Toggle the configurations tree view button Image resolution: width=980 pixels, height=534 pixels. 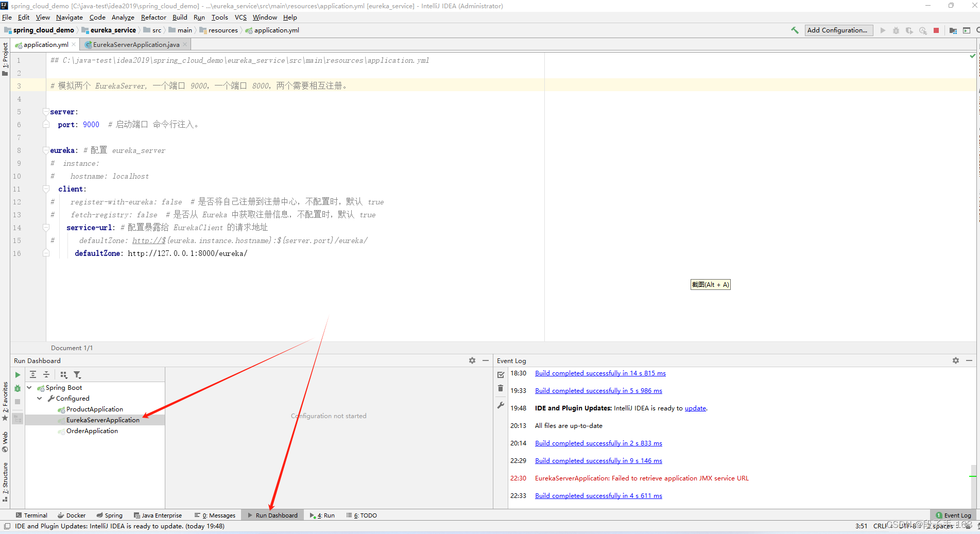(x=18, y=419)
